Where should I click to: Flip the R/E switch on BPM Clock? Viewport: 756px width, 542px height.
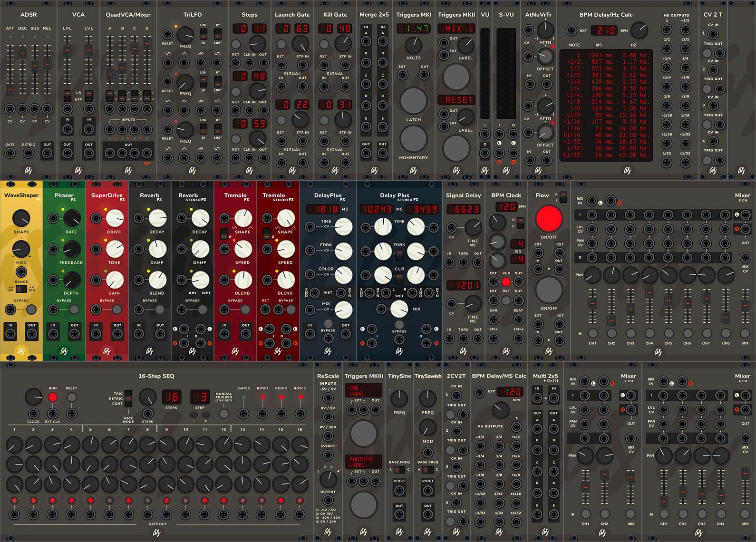coord(521,223)
